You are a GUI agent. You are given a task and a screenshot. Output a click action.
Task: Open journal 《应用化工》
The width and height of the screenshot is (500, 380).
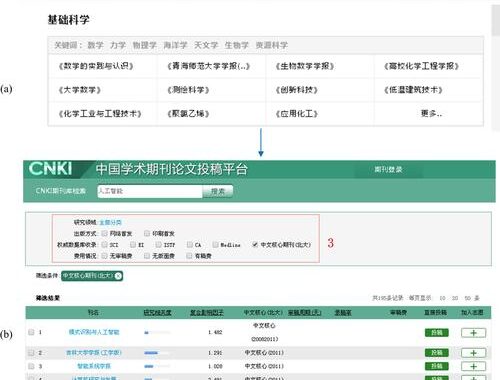click(297, 114)
